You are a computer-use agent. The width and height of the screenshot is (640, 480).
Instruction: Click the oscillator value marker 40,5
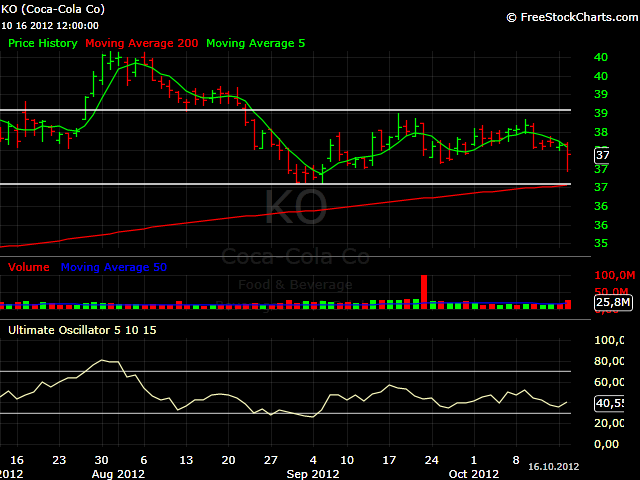(609, 403)
